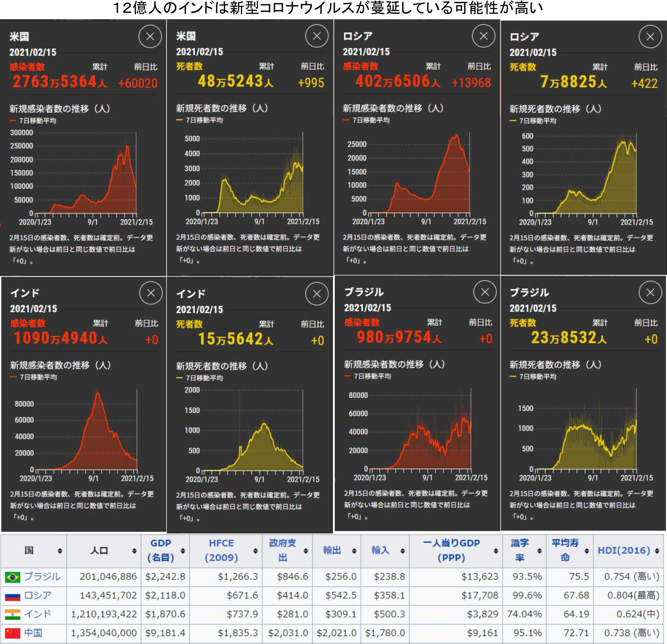The width and height of the screenshot is (667, 644).
Task: Close the 米国 infections panel
Action: tap(150, 36)
